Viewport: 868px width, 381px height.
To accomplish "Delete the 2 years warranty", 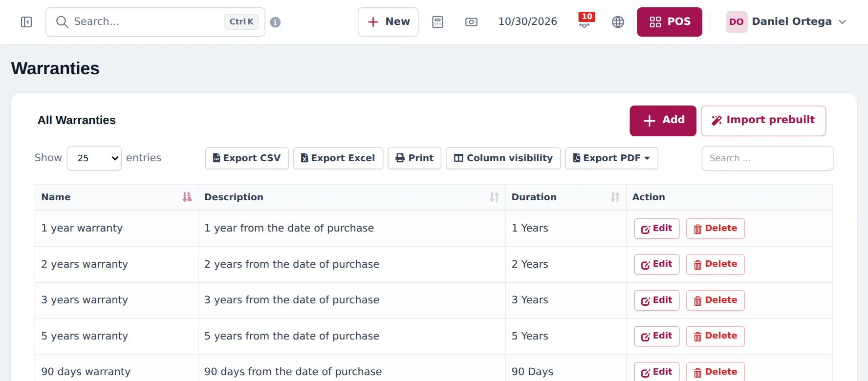I will coord(715,264).
